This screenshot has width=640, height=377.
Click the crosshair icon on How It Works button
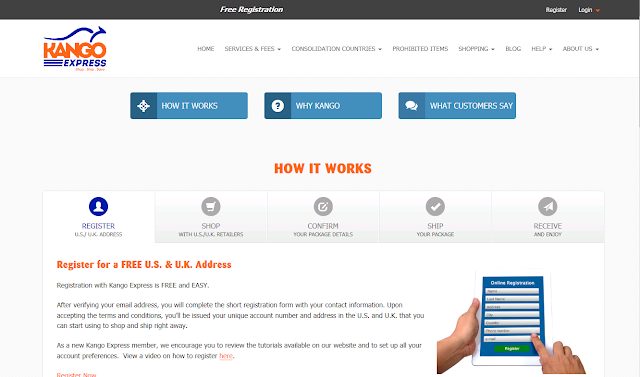coord(144,106)
